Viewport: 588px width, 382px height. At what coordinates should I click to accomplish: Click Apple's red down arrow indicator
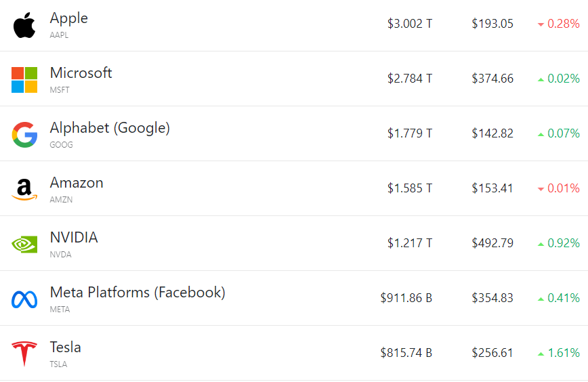541,24
